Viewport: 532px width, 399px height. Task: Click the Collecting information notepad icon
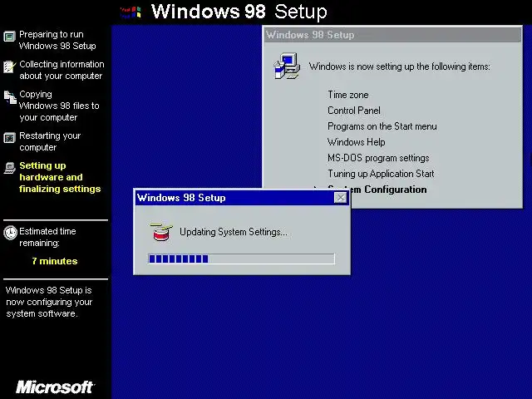(x=9, y=66)
